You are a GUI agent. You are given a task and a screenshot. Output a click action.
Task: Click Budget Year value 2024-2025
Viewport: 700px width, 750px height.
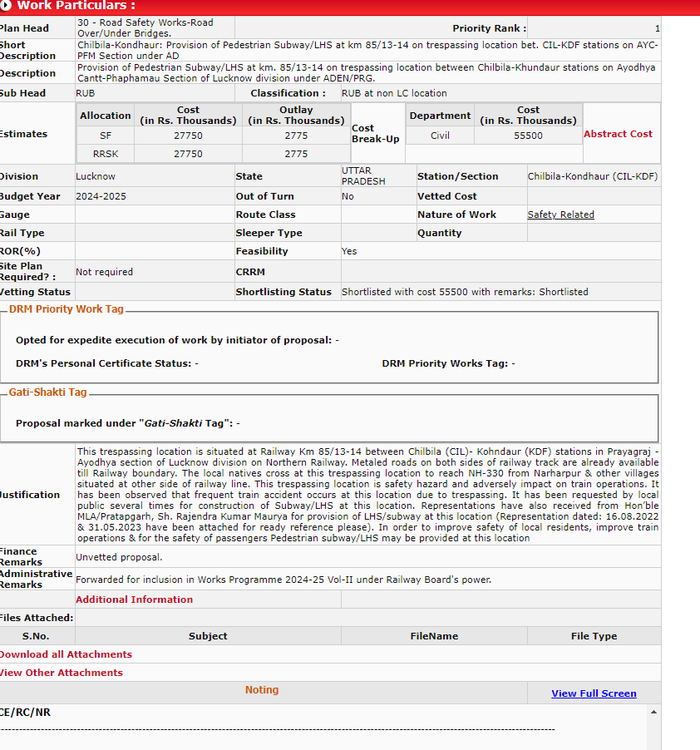(x=101, y=196)
